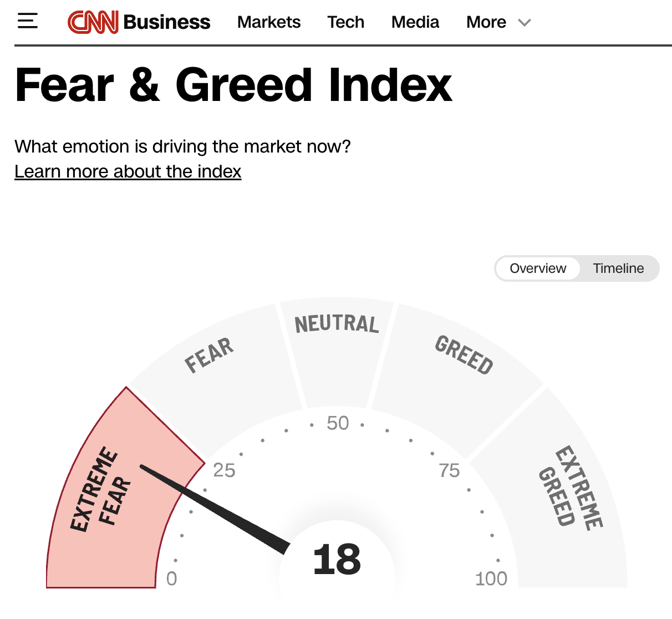Switch to the Timeline view
The width and height of the screenshot is (672, 619).
(619, 268)
